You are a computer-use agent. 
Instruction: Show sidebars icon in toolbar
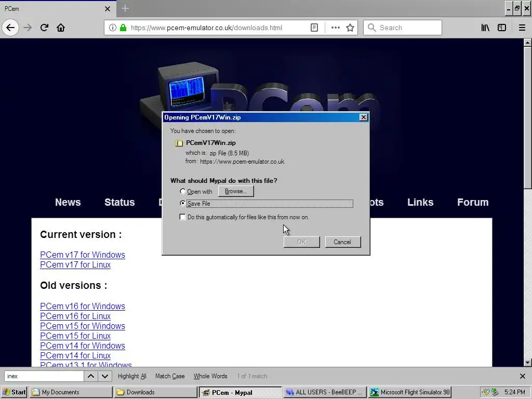(x=502, y=28)
